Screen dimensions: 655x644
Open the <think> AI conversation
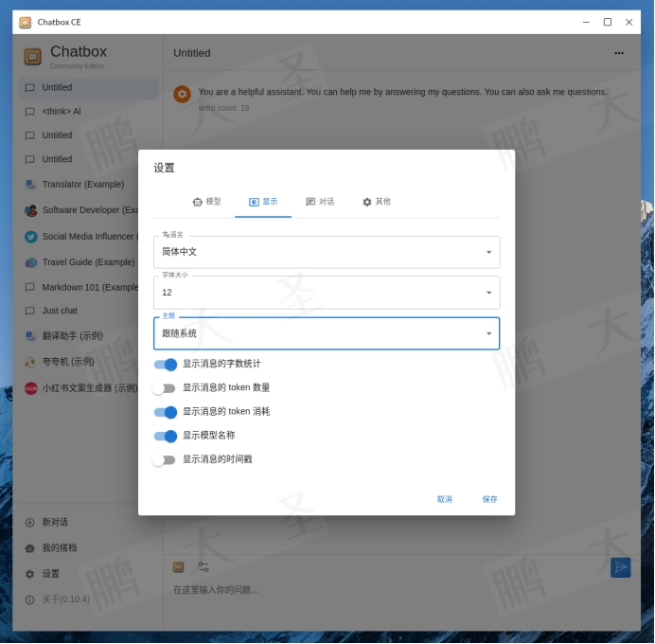tap(89, 112)
